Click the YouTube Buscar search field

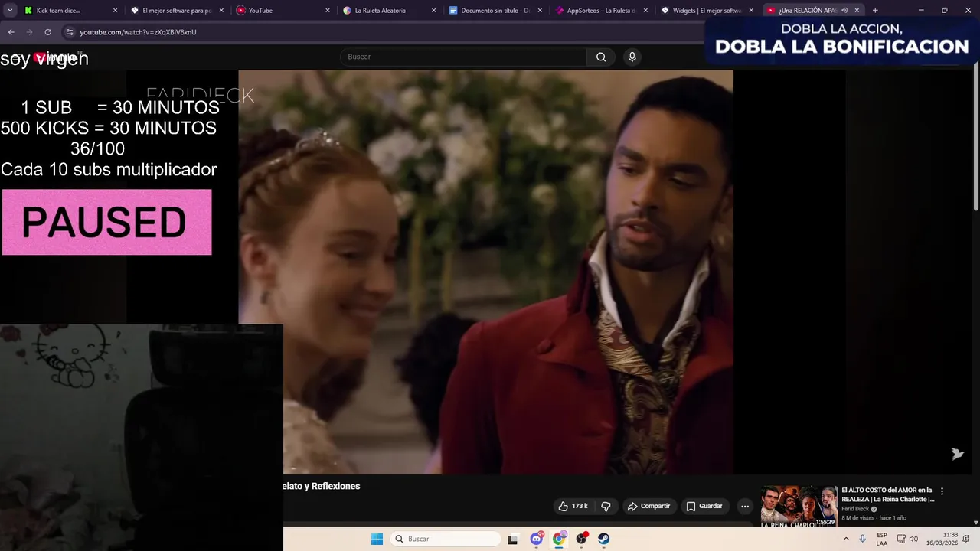[463, 57]
